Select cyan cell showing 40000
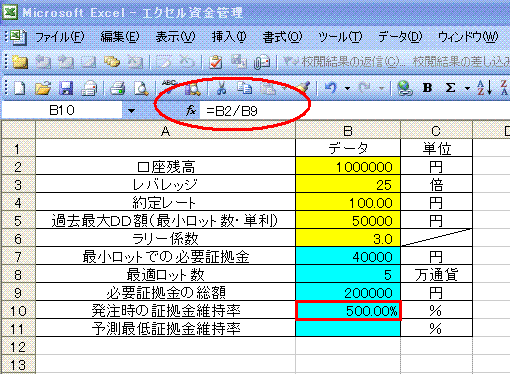Image resolution: width=510 pixels, height=374 pixels. (x=348, y=256)
